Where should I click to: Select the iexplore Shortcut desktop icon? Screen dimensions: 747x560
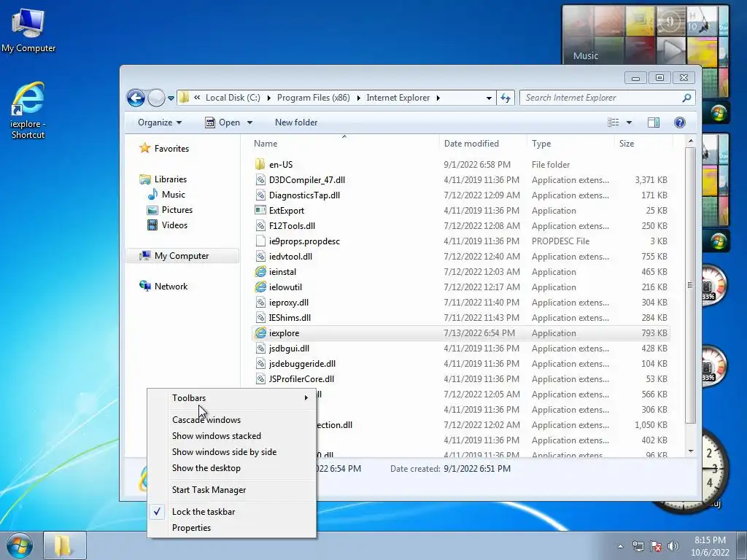tap(28, 110)
